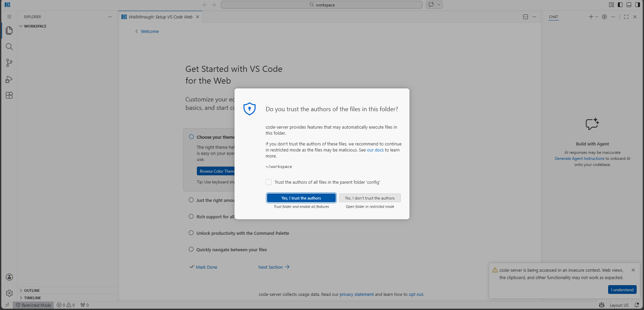
Task: Click the Browse Color Themes button
Action: pos(216,171)
